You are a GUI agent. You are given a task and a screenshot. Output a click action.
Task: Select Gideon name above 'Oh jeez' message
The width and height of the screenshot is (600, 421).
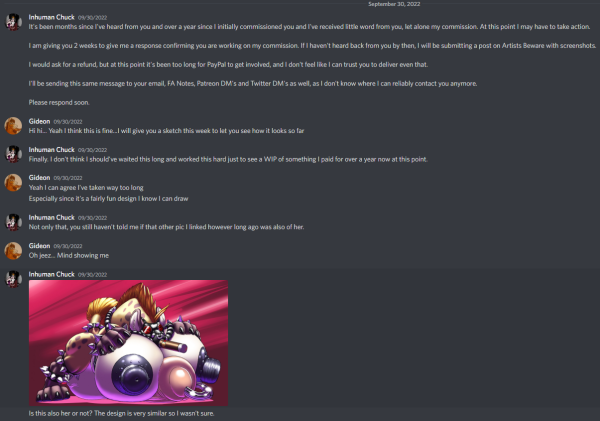pyautogui.click(x=39, y=246)
